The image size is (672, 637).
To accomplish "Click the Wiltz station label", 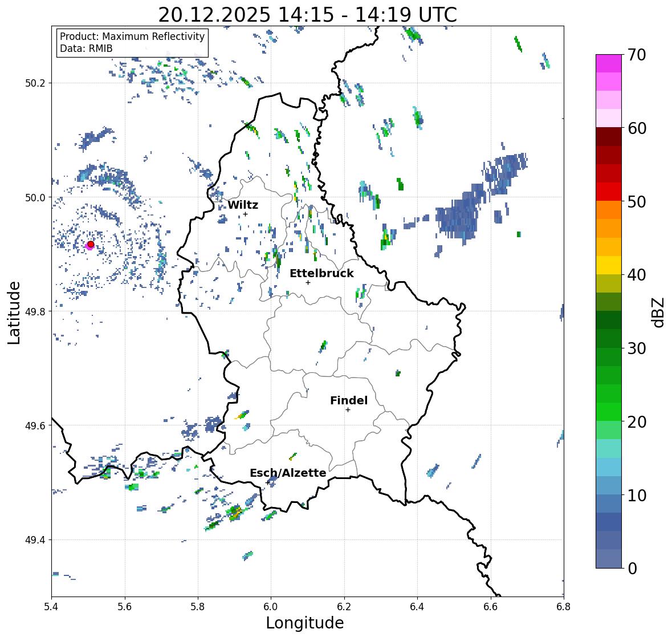I will pos(243,205).
